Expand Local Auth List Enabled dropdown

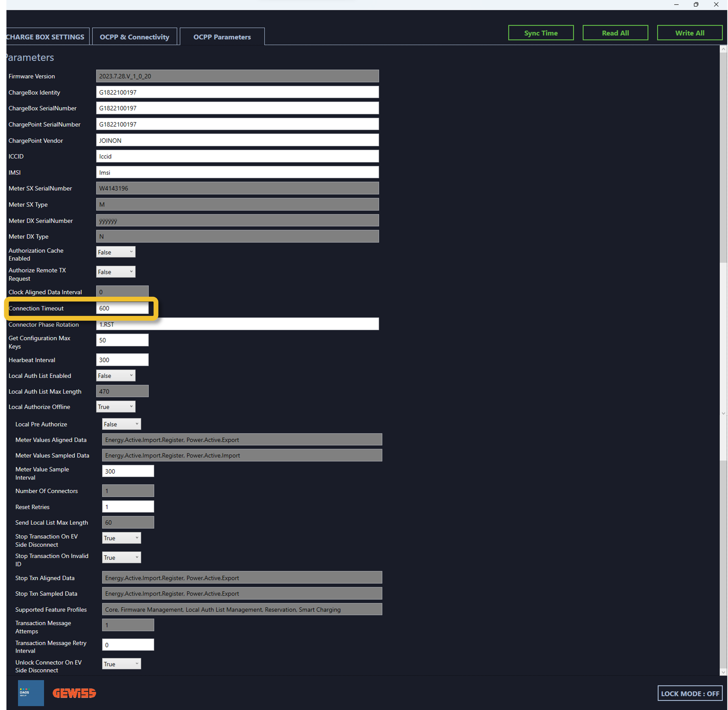[116, 376]
